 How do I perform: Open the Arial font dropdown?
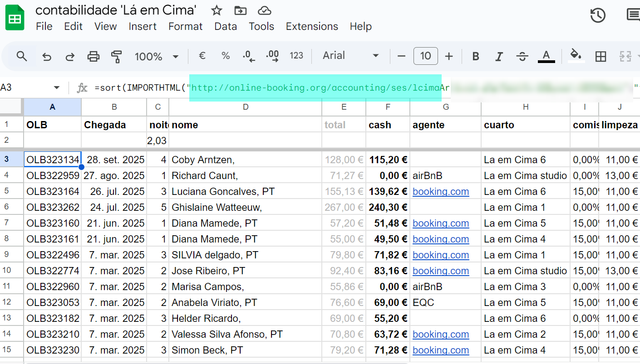pos(350,56)
